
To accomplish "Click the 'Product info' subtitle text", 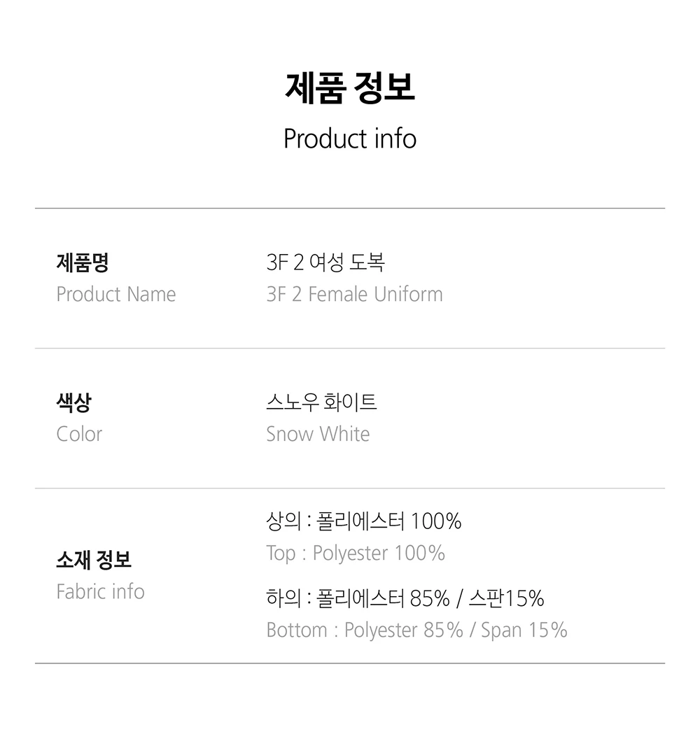I will pyautogui.click(x=350, y=139).
